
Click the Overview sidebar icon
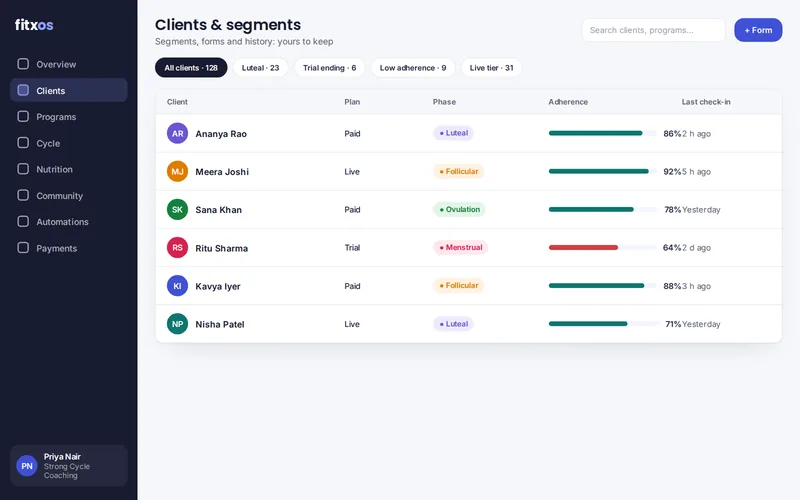23,64
